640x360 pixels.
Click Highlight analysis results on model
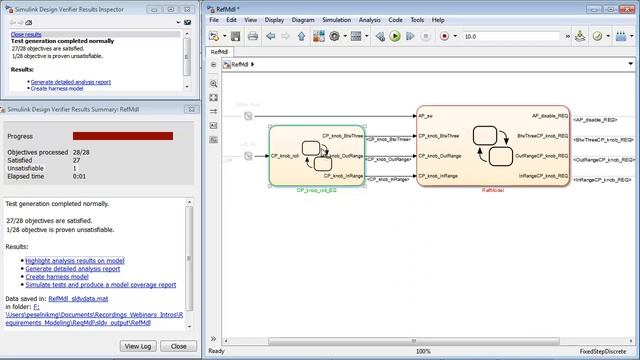[x=75, y=260]
